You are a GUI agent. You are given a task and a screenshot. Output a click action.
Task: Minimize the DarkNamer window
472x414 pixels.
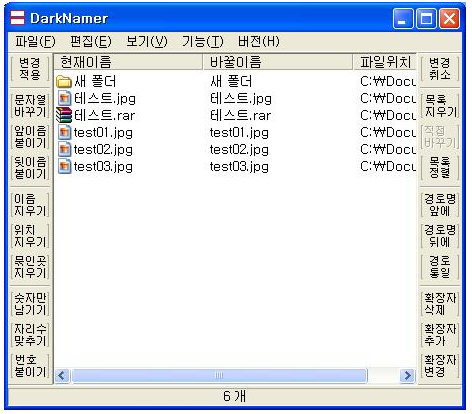[403, 18]
